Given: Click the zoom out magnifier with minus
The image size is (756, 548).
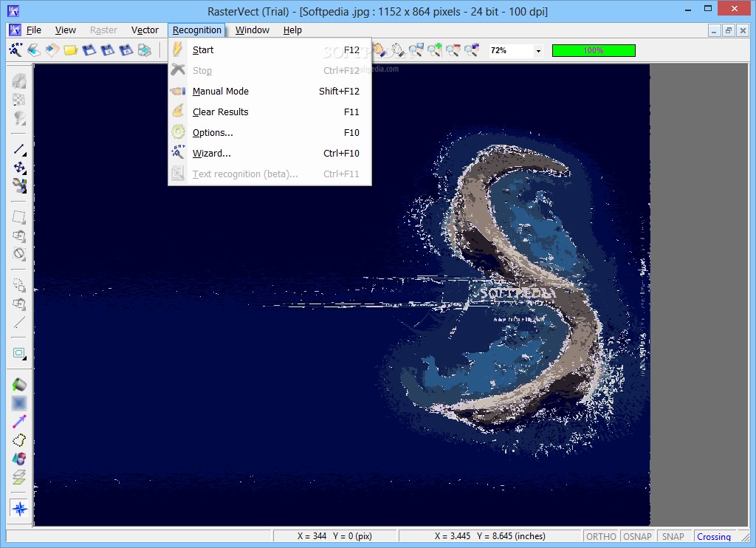Looking at the screenshot, I should 453,49.
